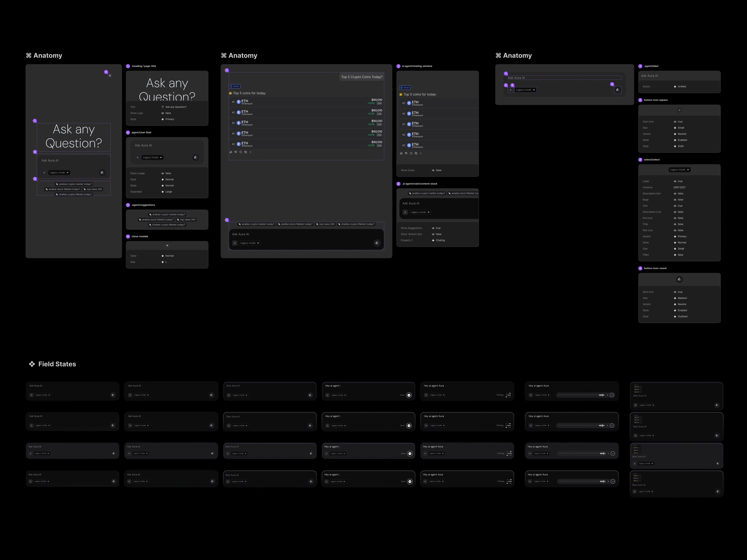Expand Legacy mode dropdown in large chat window input
Screen dimensions: 747x560
pos(250,243)
